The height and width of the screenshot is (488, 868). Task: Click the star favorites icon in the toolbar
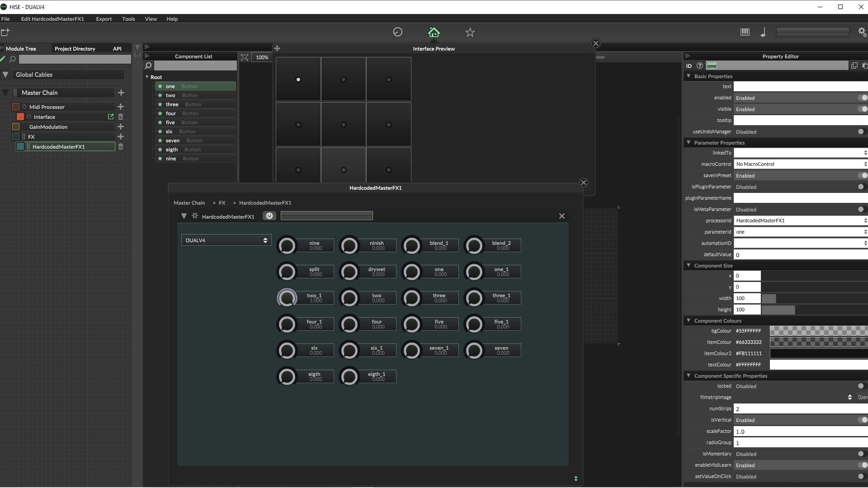tap(470, 32)
